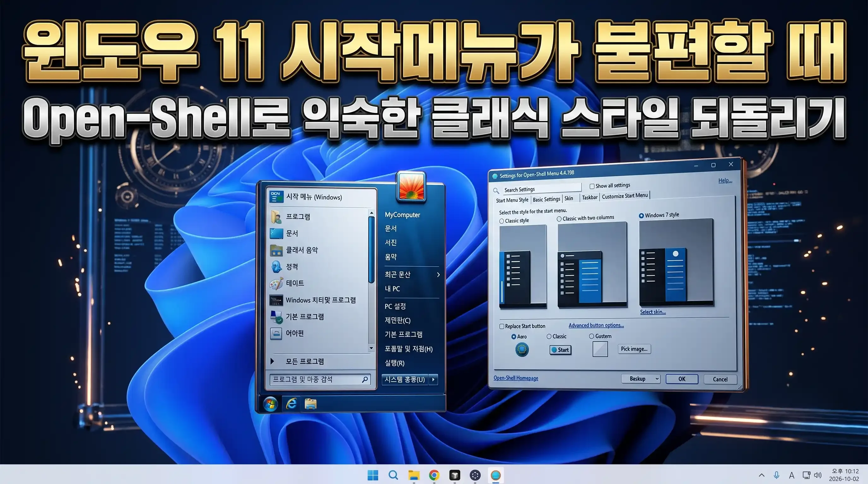Open the Skin tab

pos(568,198)
